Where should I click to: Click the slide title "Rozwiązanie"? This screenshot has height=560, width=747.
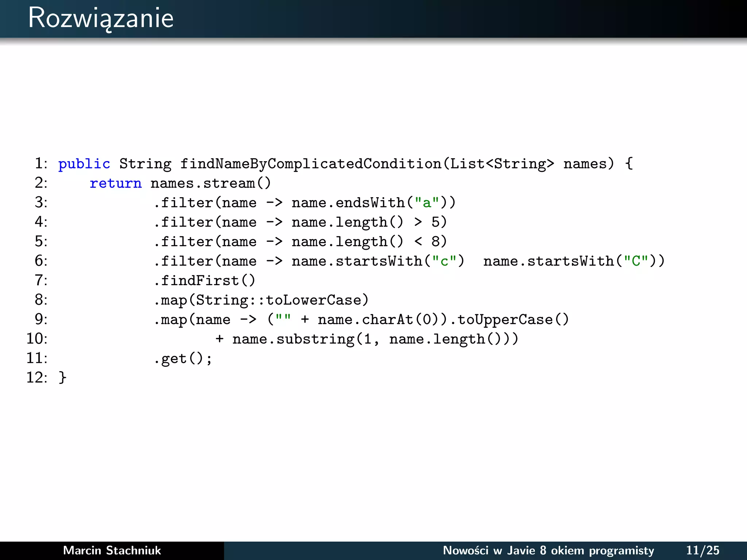pyautogui.click(x=101, y=18)
